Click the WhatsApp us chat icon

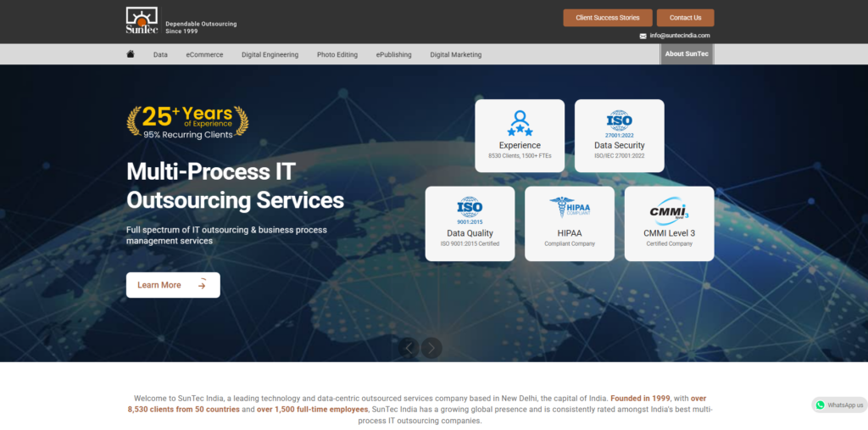tap(820, 405)
